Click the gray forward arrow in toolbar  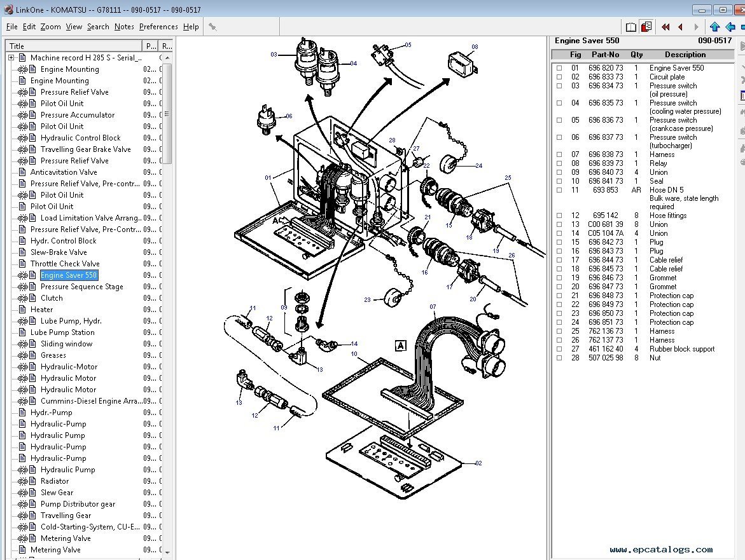[x=697, y=27]
